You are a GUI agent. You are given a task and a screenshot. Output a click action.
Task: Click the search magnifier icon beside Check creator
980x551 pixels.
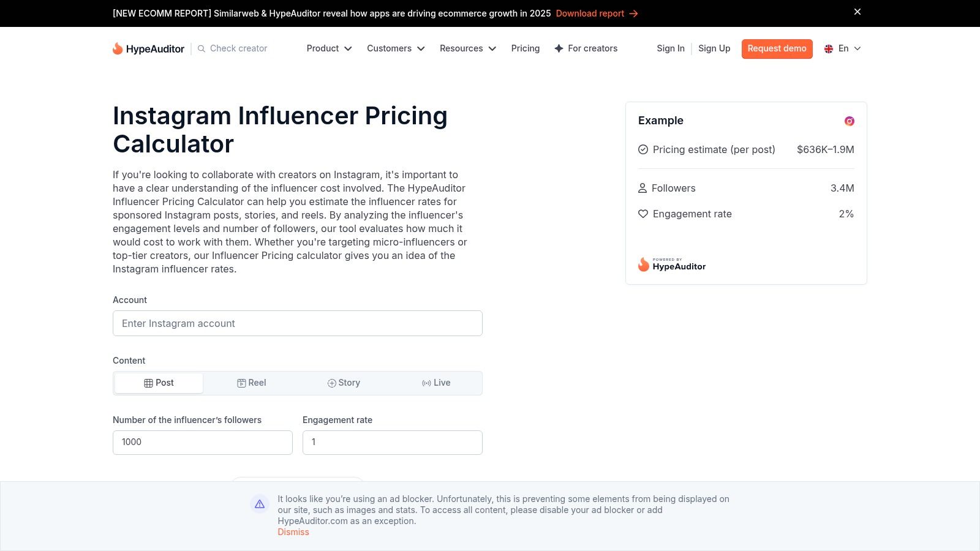202,48
